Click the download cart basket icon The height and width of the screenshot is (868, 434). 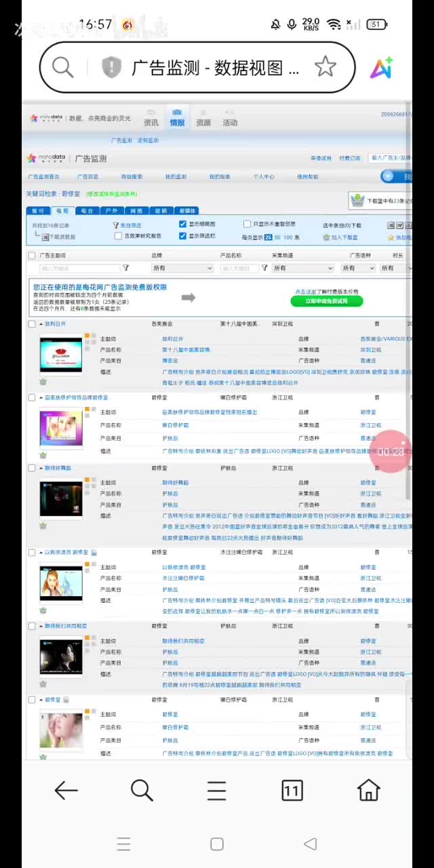pyautogui.click(x=357, y=200)
